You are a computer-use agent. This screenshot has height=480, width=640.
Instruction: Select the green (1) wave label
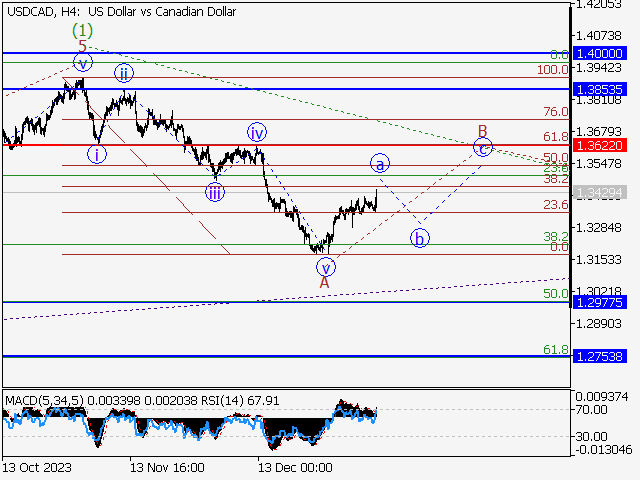84,30
